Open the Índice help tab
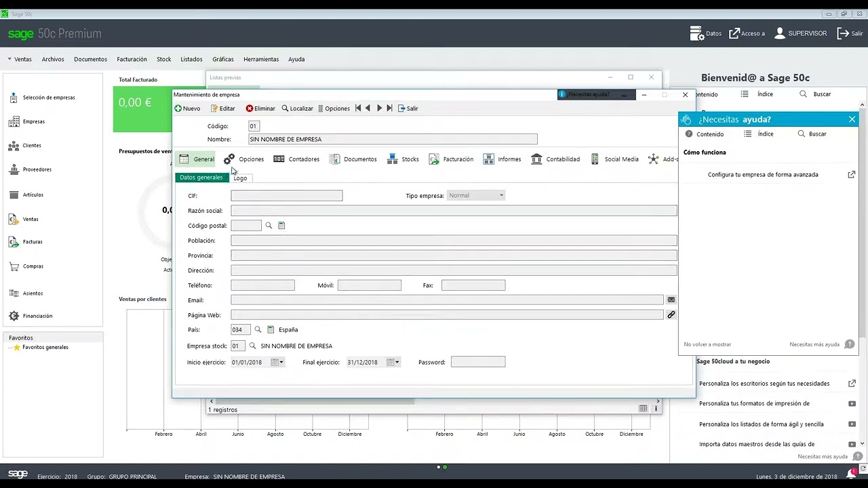This screenshot has width=868, height=488. coord(759,134)
